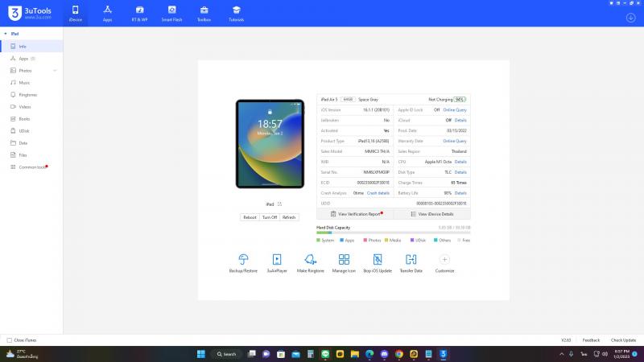Click Reboot button
This screenshot has height=362, width=644.
[250, 217]
